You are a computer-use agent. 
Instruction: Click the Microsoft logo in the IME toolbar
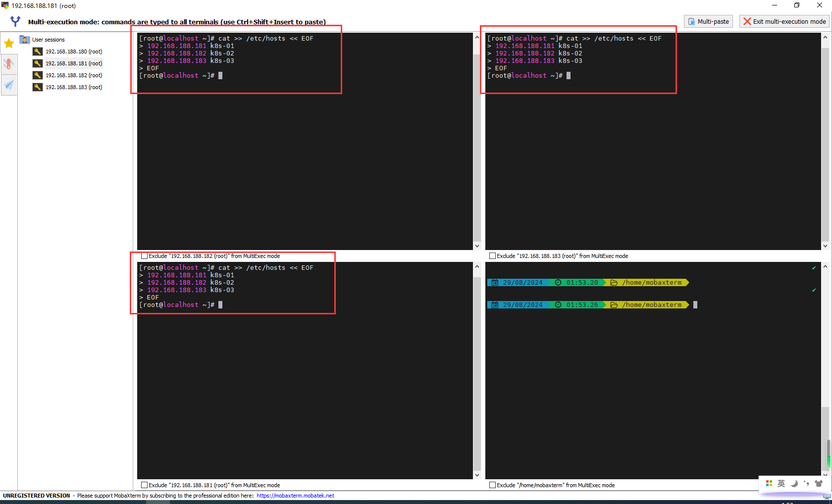pos(769,483)
